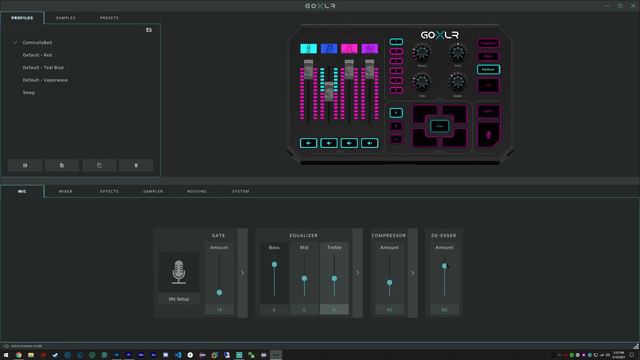This screenshot has height=360, width=640.
Task: Click the top-left sampler pad on the device
Action: pyautogui.click(x=424, y=113)
